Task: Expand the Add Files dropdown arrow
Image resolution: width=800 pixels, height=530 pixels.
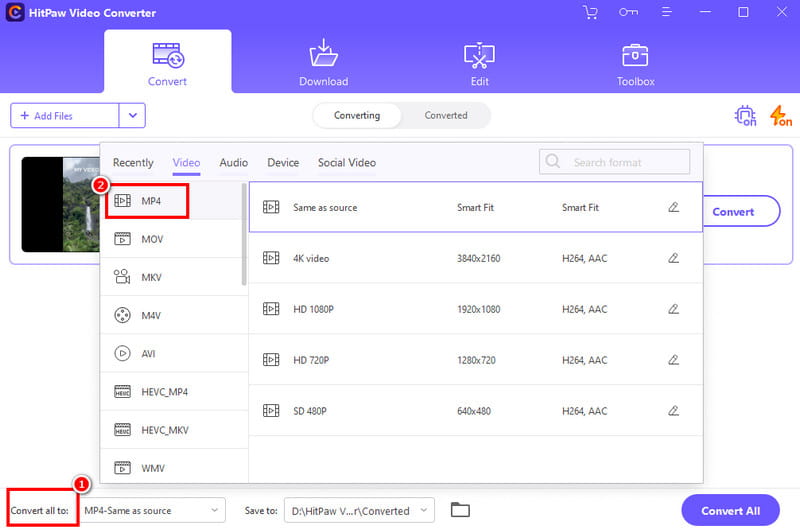Action: (132, 116)
